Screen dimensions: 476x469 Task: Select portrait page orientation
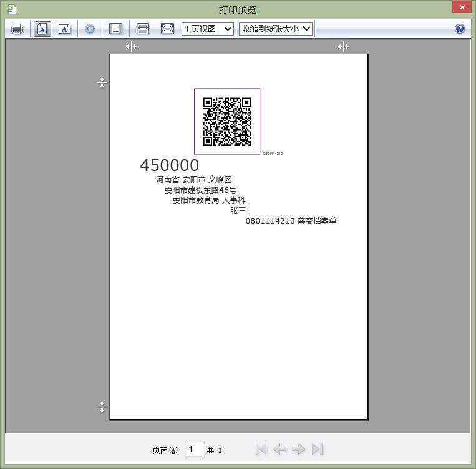42,29
